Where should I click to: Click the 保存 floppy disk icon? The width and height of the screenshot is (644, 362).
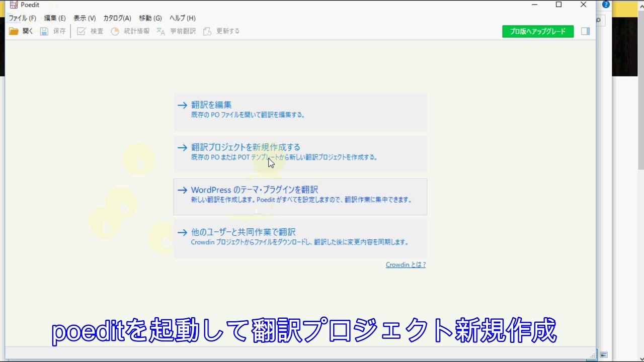coord(44,31)
